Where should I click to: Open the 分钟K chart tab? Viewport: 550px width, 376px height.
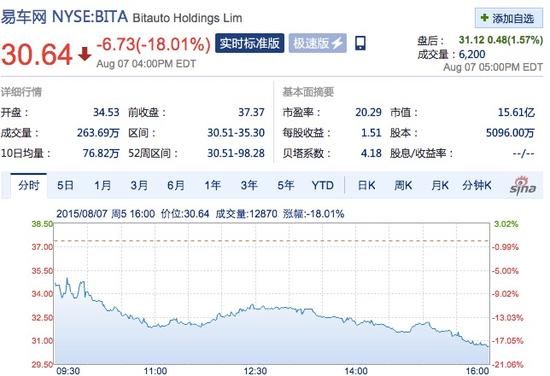(476, 185)
